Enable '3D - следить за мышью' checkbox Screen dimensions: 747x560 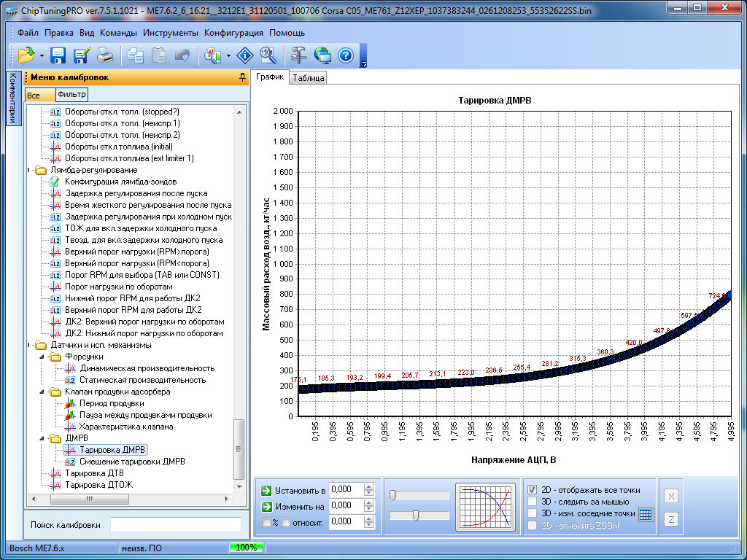click(533, 502)
